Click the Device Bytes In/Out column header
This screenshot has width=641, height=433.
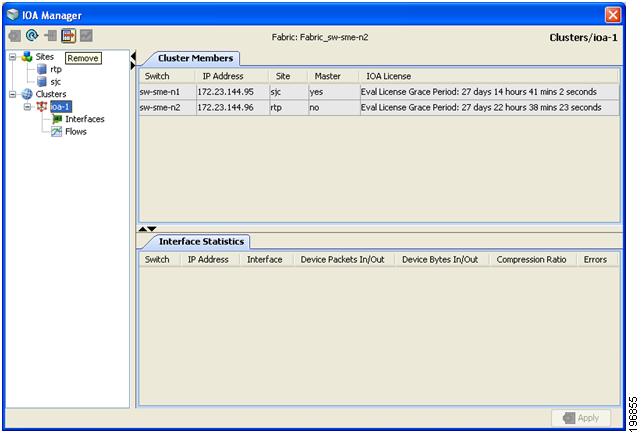pyautogui.click(x=442, y=260)
